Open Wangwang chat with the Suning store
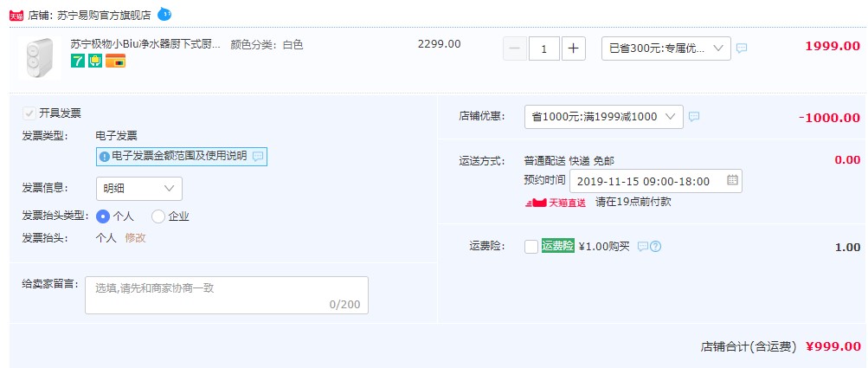Viewport: 868px width, 368px height. (164, 15)
